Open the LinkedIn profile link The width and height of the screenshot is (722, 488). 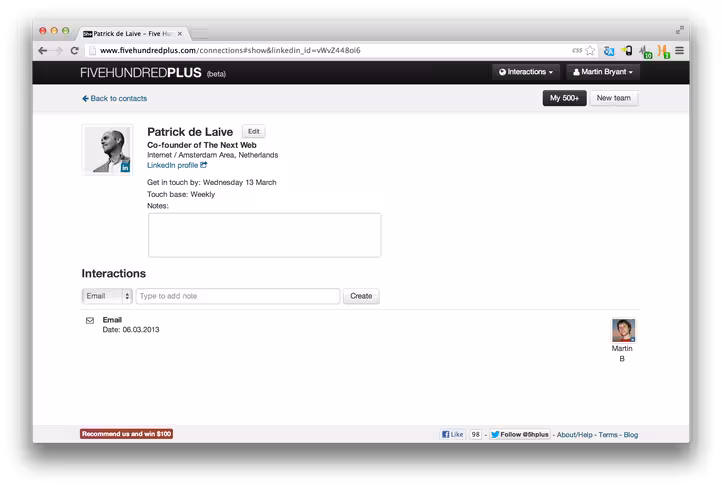point(177,165)
